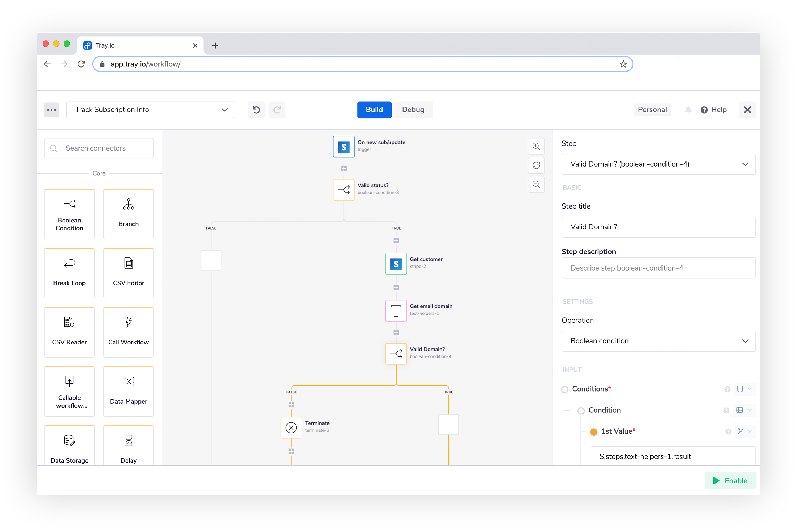Click the Search connectors field
This screenshot has width=798, height=532.
coord(99,148)
